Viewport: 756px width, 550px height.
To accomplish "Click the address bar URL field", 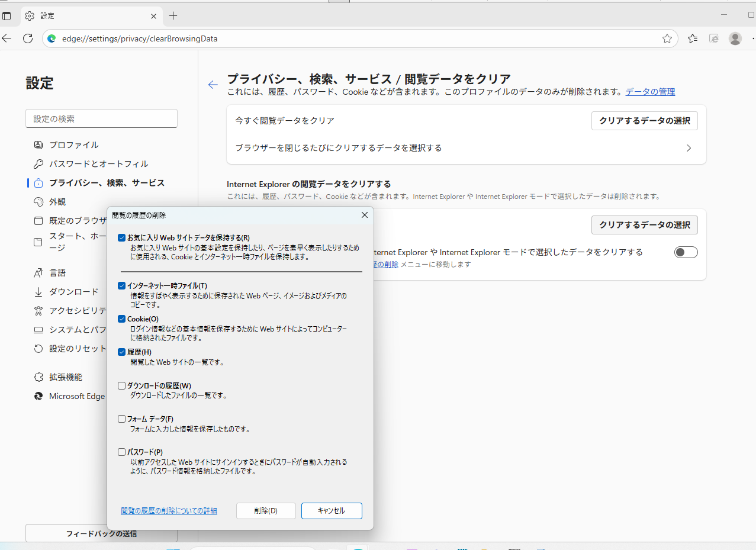I will coord(360,38).
